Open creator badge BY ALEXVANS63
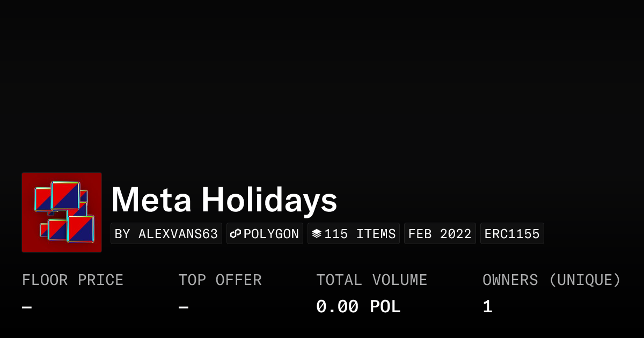Viewport: 644px width, 338px height. [x=166, y=234]
